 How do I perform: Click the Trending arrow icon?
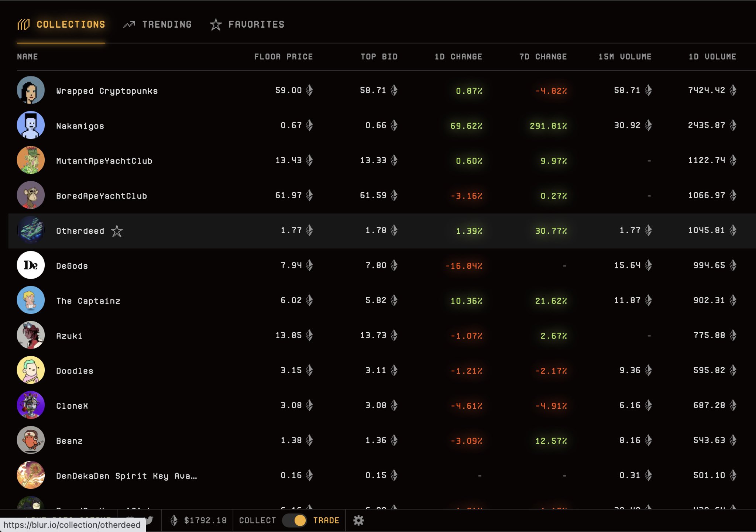click(129, 25)
